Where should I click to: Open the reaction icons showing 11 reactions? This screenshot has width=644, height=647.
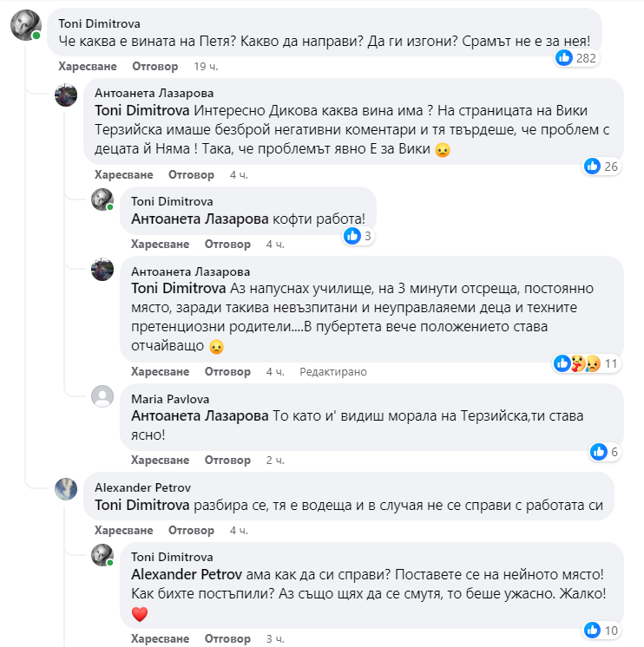[x=578, y=363]
